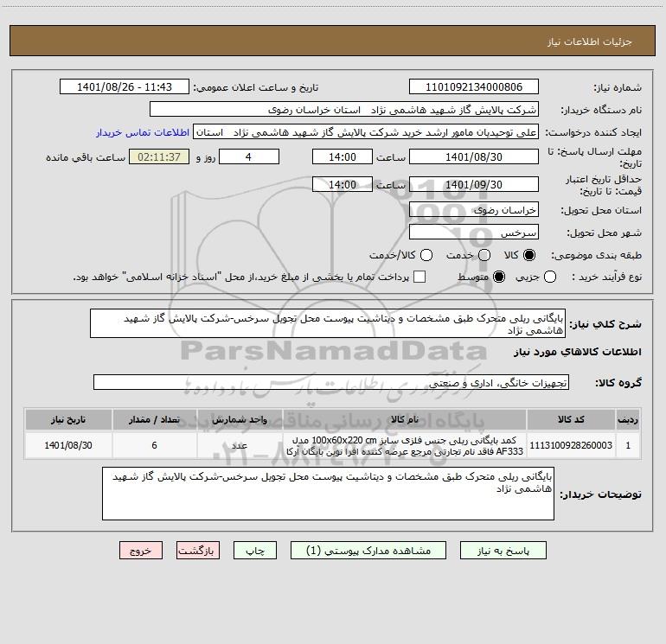Select the متوسط purchase type radio
Screen dimensions: 666x644
click(499, 277)
